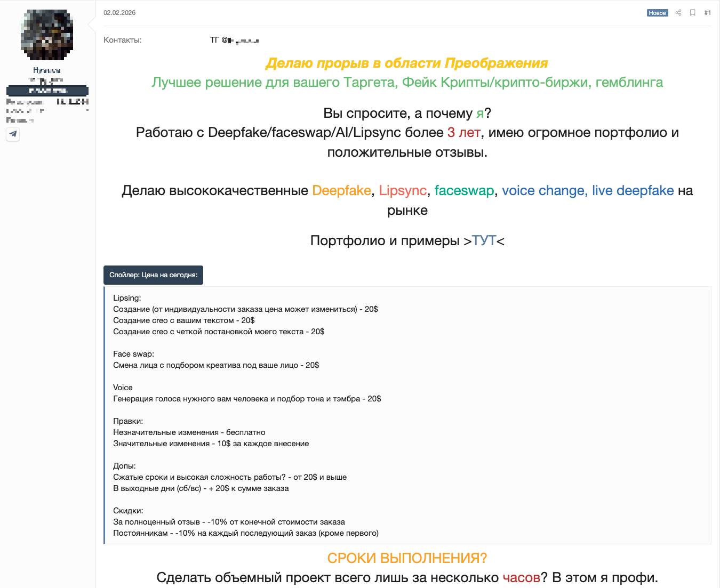Open the post number #1 link
This screenshot has width=720, height=588.
pos(707,13)
